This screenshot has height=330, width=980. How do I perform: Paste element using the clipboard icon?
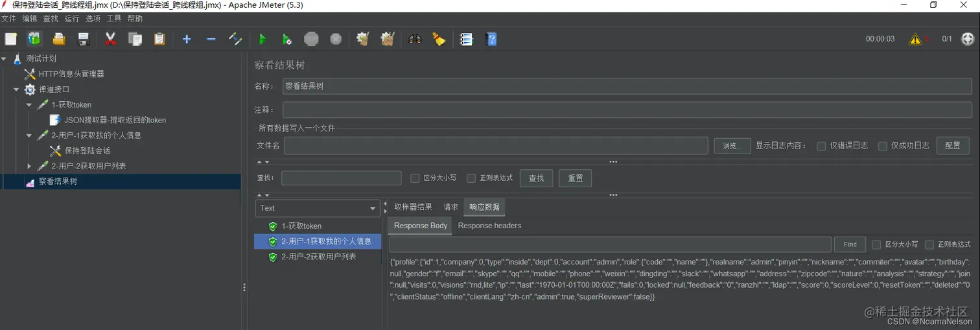coord(159,39)
